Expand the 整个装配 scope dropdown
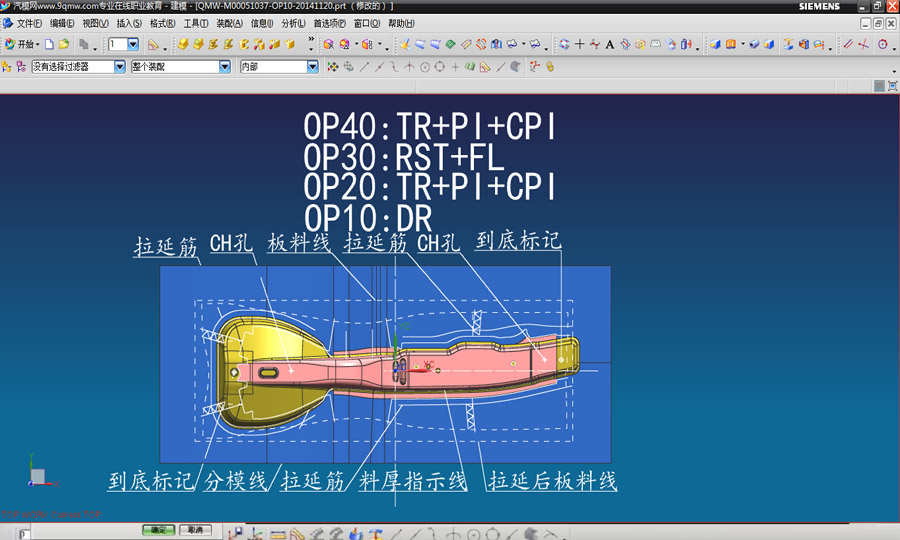The height and width of the screenshot is (540, 900). click(225, 67)
